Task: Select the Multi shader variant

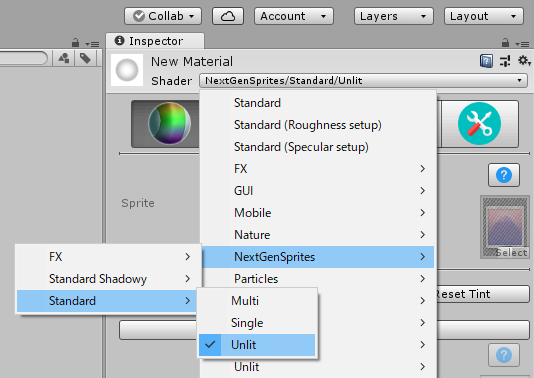Action: click(257, 301)
